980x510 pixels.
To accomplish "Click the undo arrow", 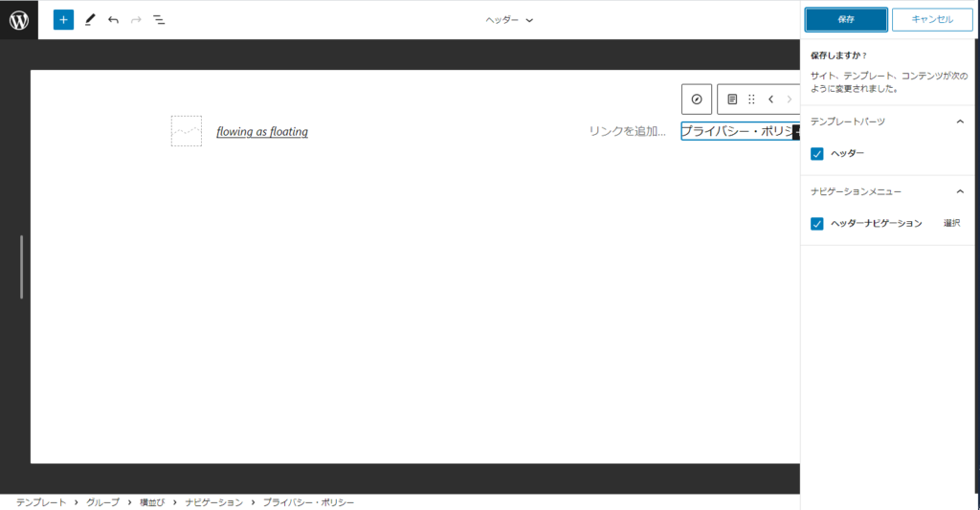I will pyautogui.click(x=113, y=19).
